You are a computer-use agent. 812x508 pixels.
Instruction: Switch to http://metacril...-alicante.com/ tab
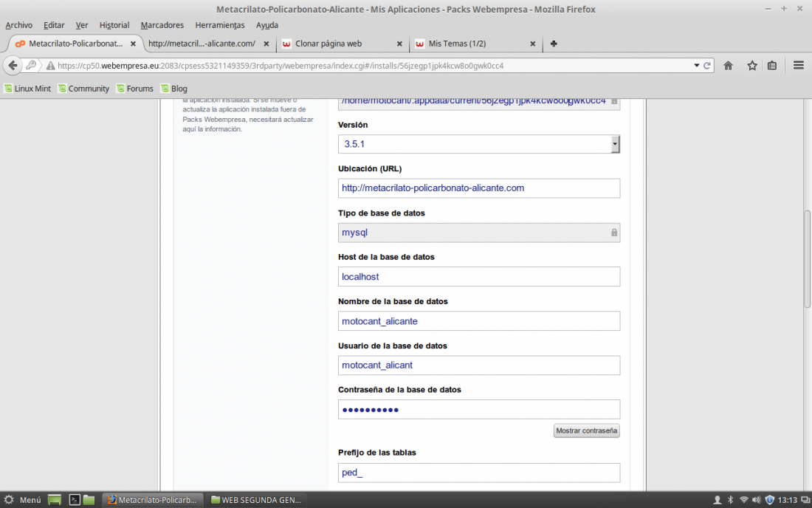[209, 44]
